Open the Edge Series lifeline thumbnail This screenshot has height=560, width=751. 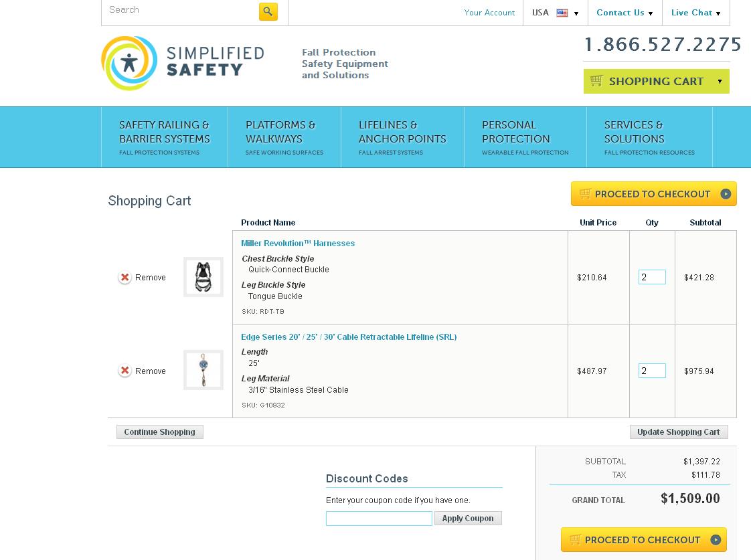pyautogui.click(x=203, y=370)
